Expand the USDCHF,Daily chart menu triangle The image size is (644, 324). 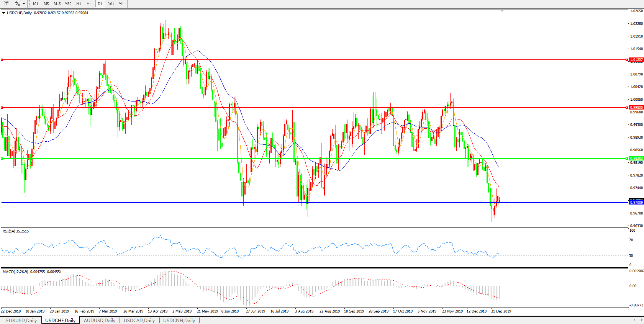pyautogui.click(x=3, y=13)
